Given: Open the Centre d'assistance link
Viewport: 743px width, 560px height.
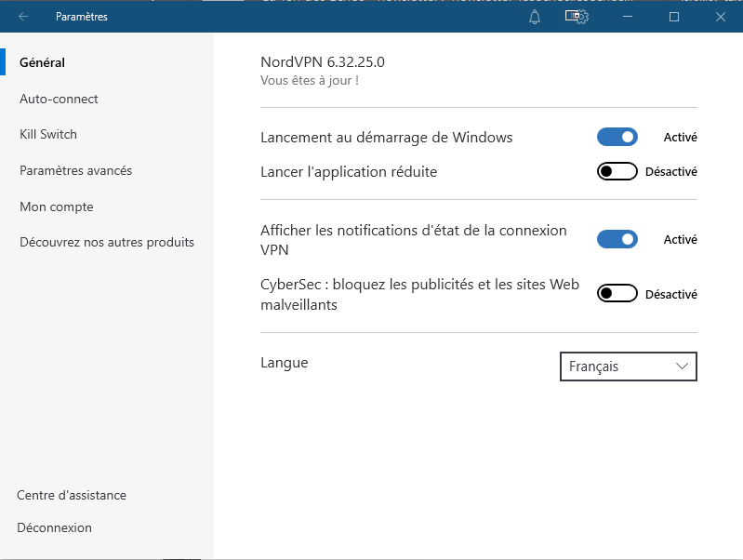Looking at the screenshot, I should coord(72,495).
